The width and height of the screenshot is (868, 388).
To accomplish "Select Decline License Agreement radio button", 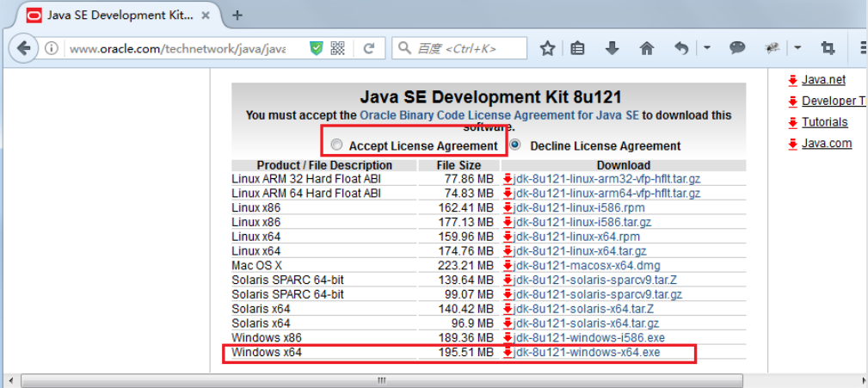I will pyautogui.click(x=516, y=145).
